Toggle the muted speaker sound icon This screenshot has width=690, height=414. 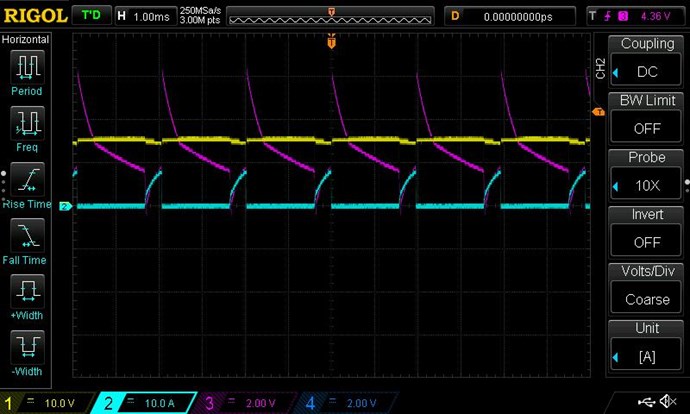pos(668,401)
